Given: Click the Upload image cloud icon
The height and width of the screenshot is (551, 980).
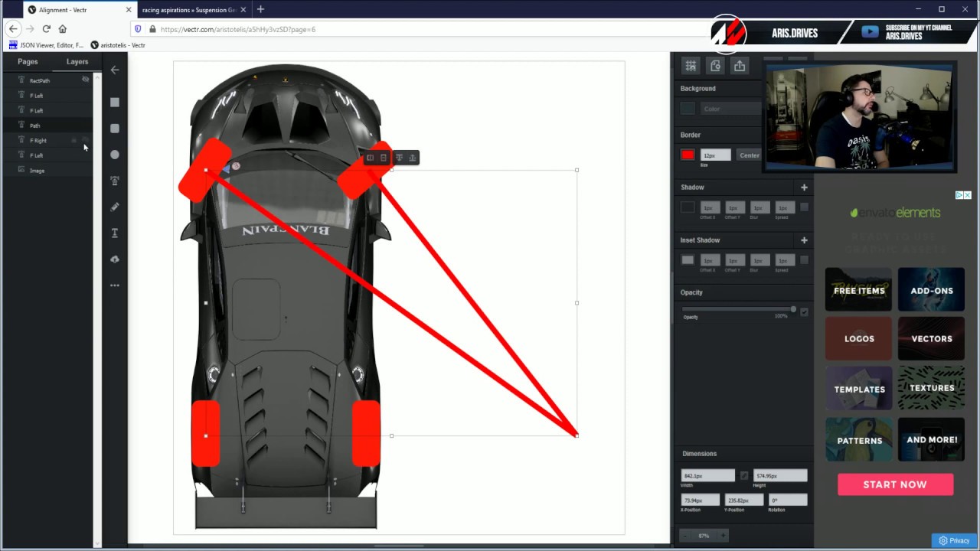Looking at the screenshot, I should tap(115, 259).
